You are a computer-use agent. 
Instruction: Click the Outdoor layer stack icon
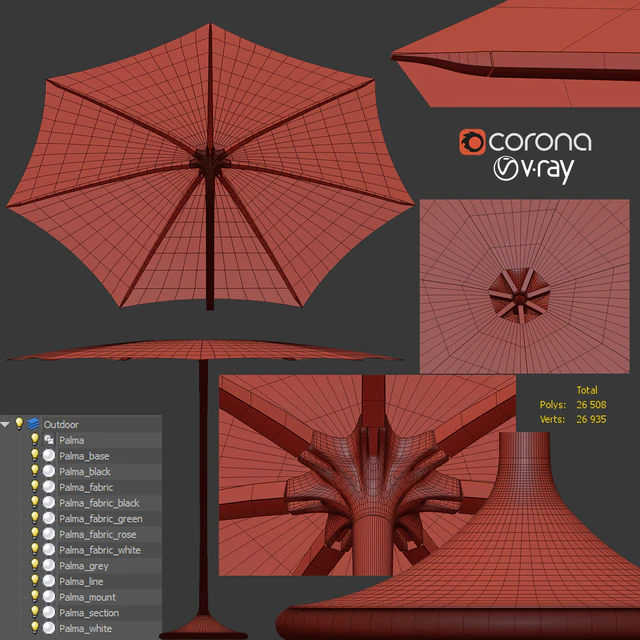(x=33, y=424)
